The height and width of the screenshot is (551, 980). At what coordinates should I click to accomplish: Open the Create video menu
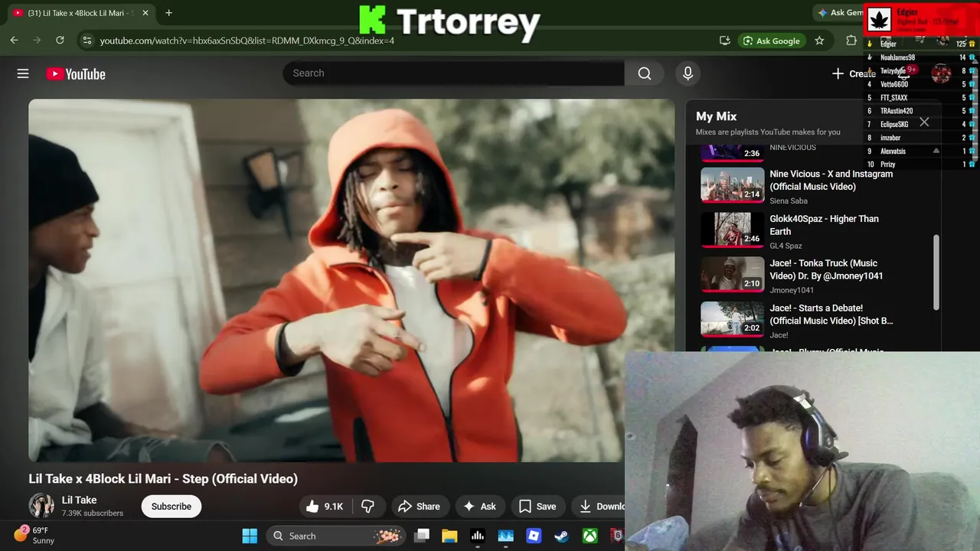(x=853, y=73)
